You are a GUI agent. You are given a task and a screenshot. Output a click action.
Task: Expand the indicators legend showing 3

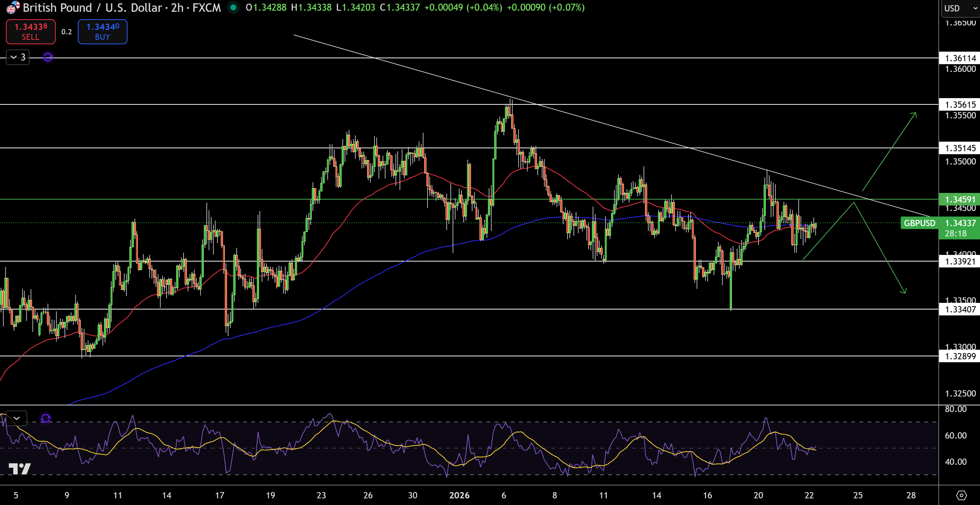(18, 57)
